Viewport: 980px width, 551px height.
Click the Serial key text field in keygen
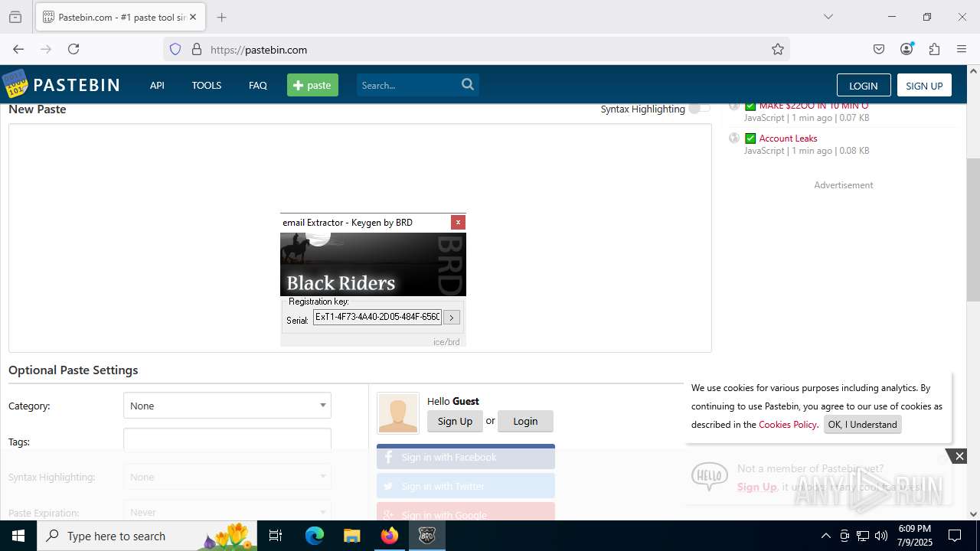[x=377, y=317]
